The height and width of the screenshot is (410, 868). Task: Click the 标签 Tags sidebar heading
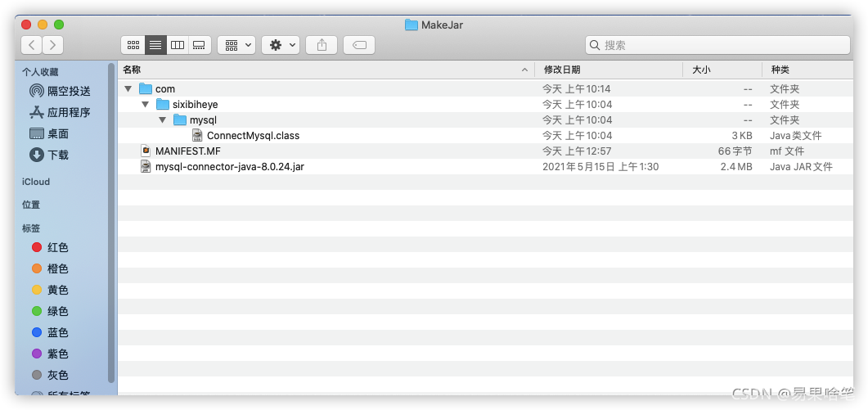[31, 228]
